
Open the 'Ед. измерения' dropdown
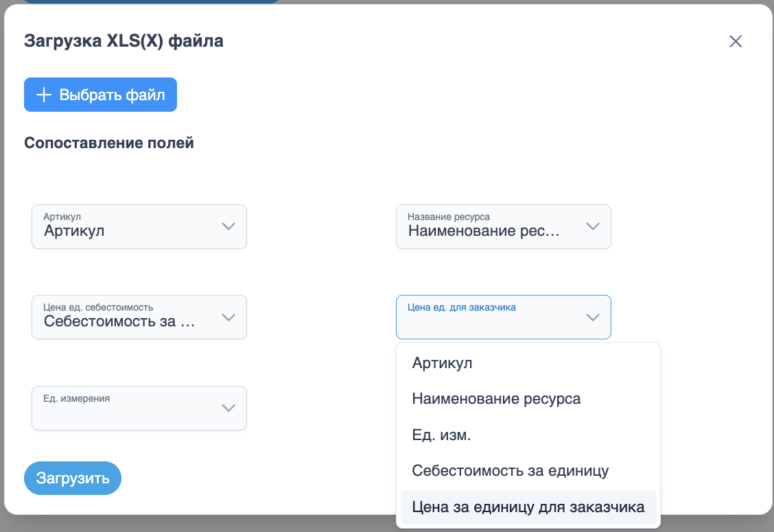tap(139, 408)
